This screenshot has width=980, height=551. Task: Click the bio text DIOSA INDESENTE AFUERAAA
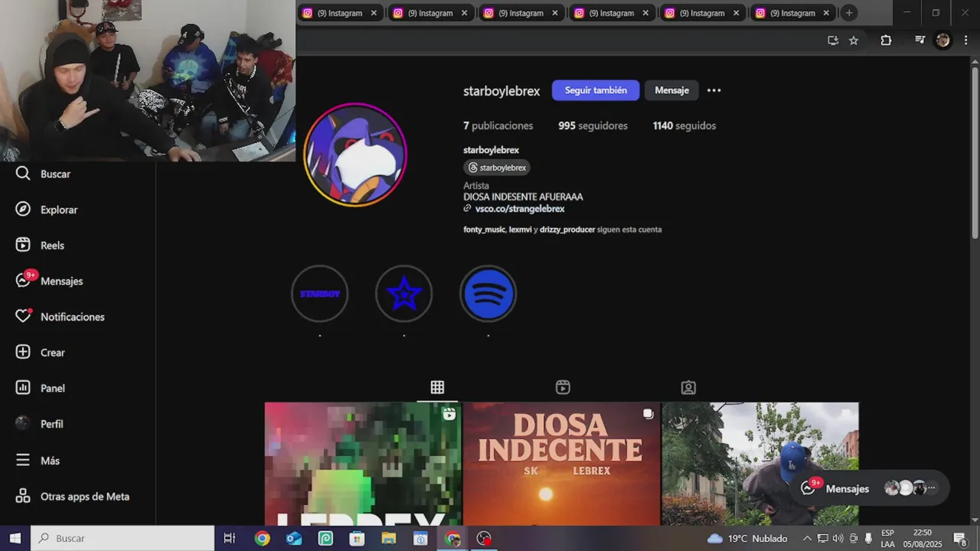[523, 197]
